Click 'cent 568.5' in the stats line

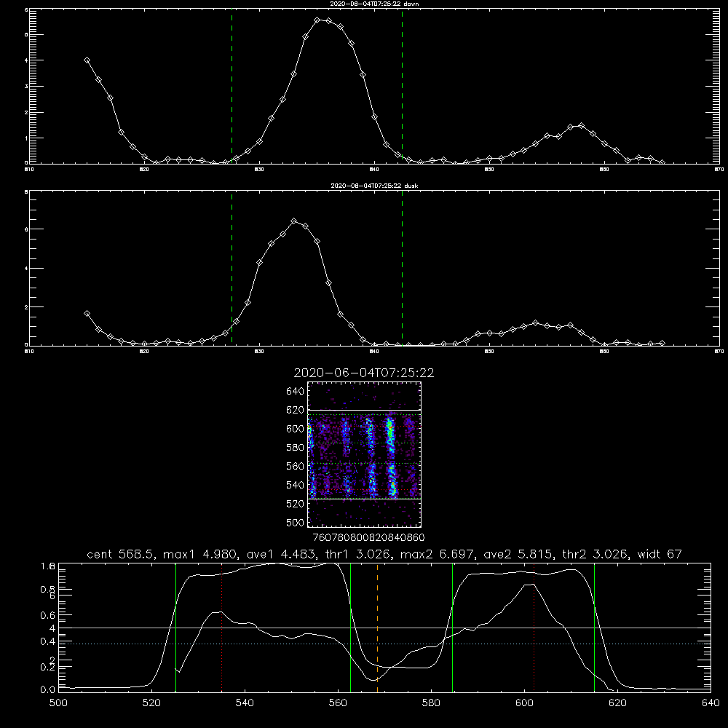[121, 554]
